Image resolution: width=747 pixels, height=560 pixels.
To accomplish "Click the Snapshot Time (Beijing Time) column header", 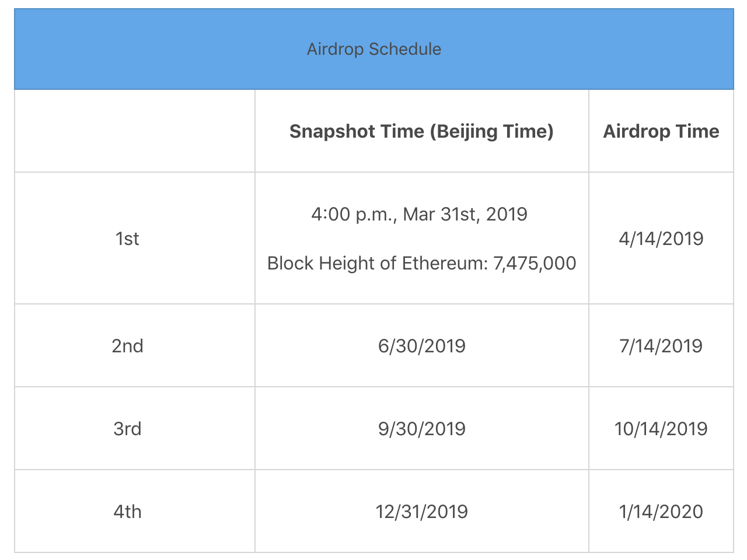I will tap(421, 131).
